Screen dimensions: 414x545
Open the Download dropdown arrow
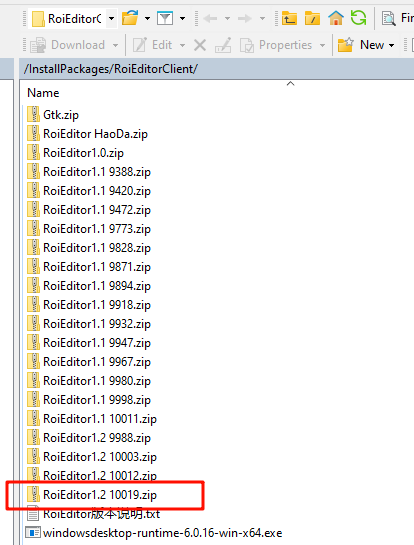point(115,45)
